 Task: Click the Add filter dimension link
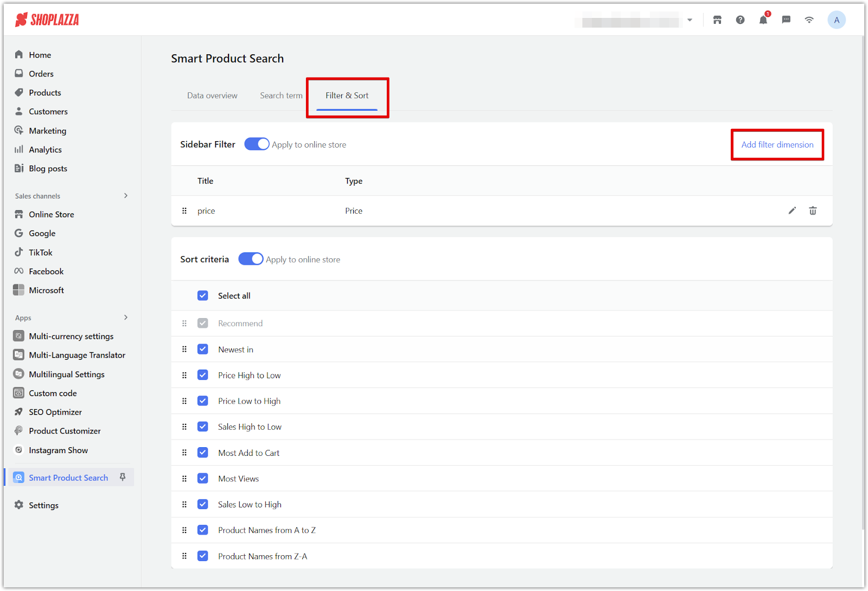(777, 145)
